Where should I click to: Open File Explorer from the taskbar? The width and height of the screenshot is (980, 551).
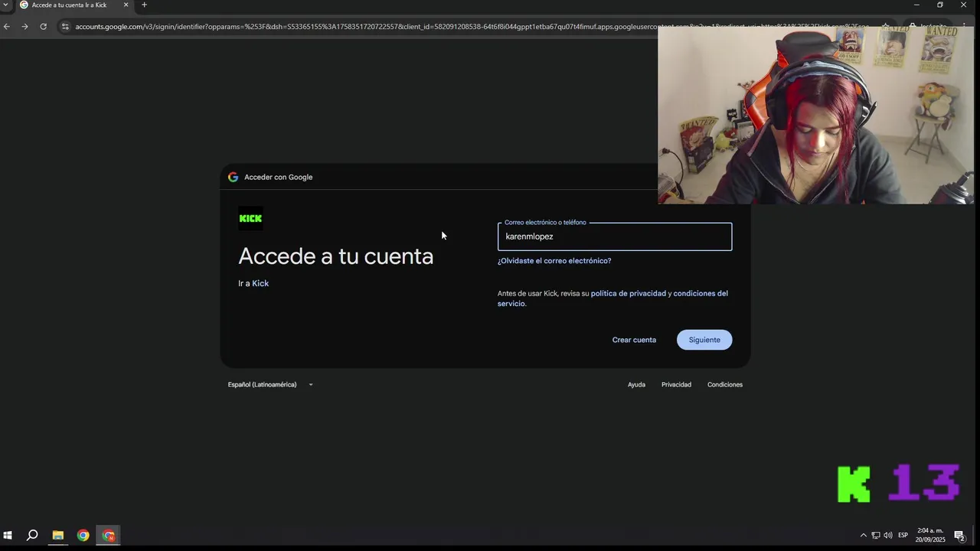coord(57,535)
